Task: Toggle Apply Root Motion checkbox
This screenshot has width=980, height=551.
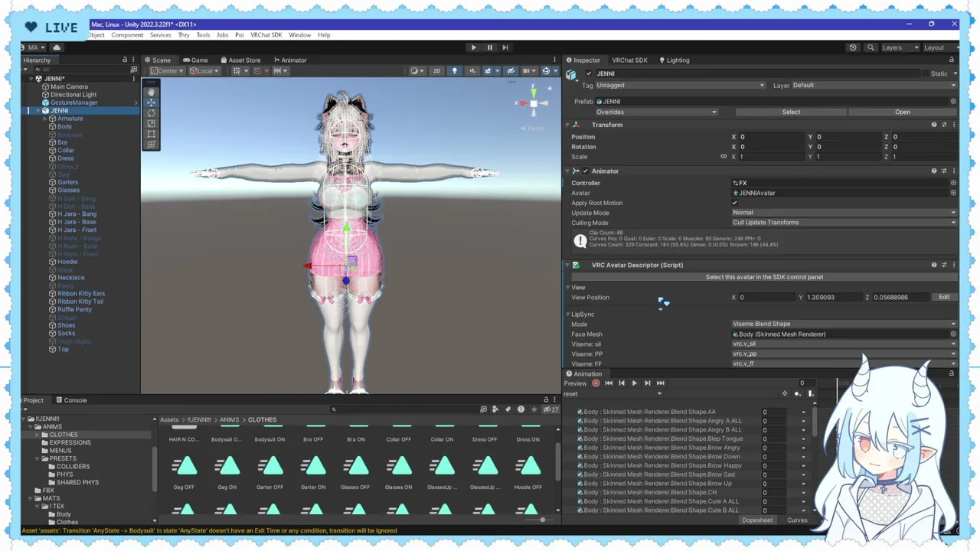Action: coord(735,203)
